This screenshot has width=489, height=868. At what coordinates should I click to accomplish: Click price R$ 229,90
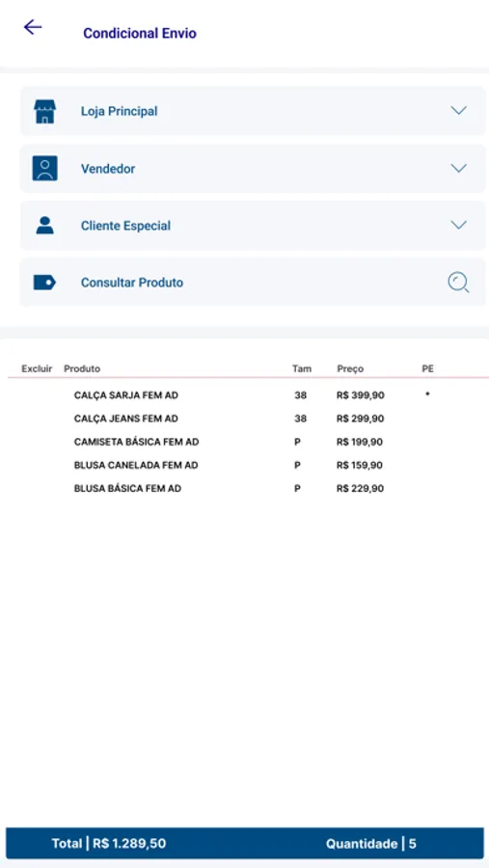360,488
